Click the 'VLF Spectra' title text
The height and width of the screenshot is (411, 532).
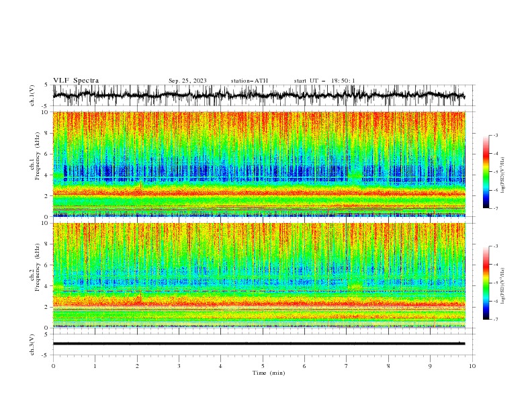coord(76,81)
